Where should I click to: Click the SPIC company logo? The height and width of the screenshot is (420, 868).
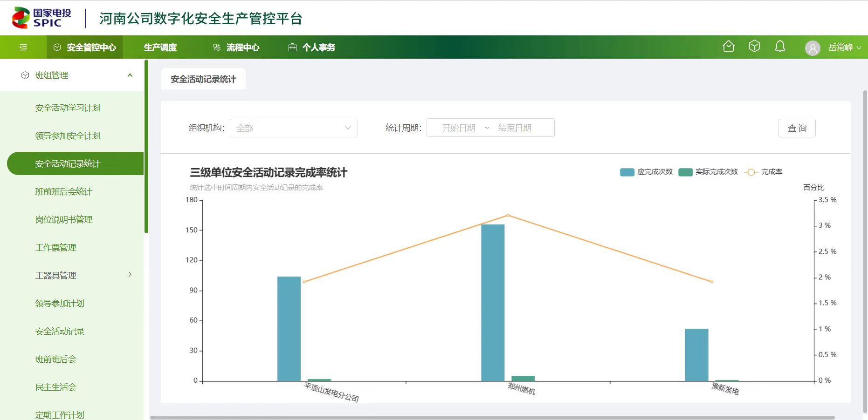[x=41, y=18]
